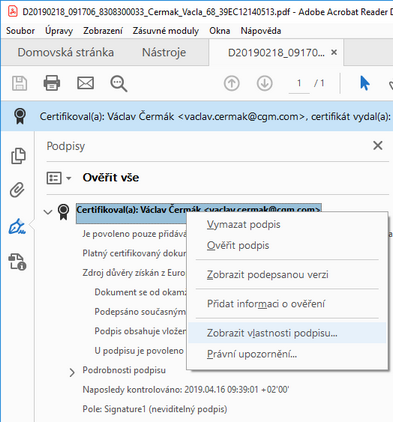The width and height of the screenshot is (393, 422).
Task: Click U podpisu je povoleno line
Action: 139,351
